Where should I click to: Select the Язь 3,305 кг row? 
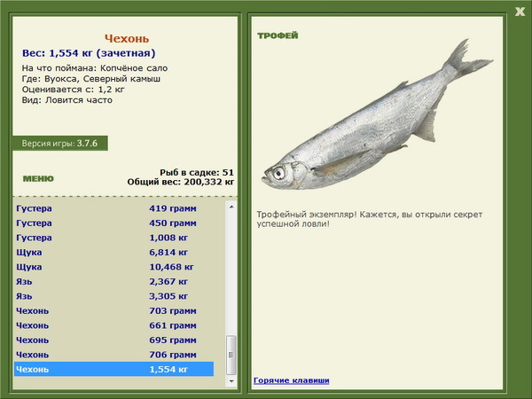point(114,296)
